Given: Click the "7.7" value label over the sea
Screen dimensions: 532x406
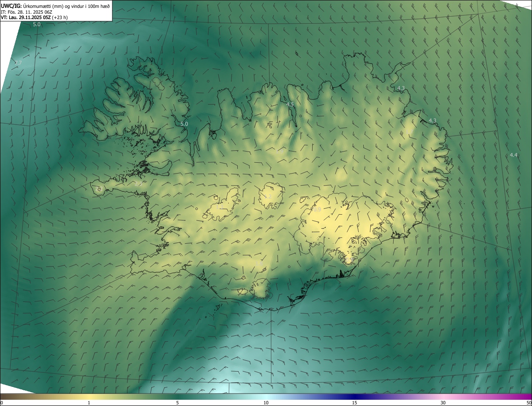Looking at the screenshot, I should (x=18, y=63).
